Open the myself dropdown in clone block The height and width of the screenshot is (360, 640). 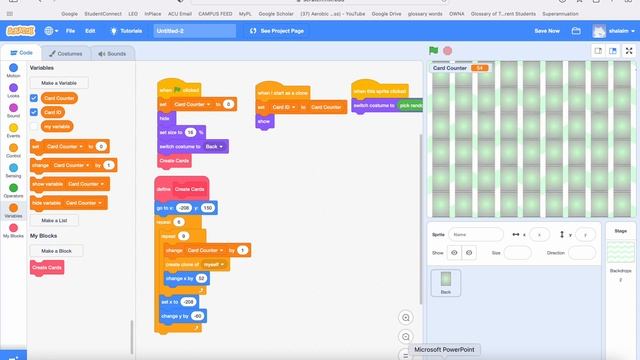(x=214, y=264)
